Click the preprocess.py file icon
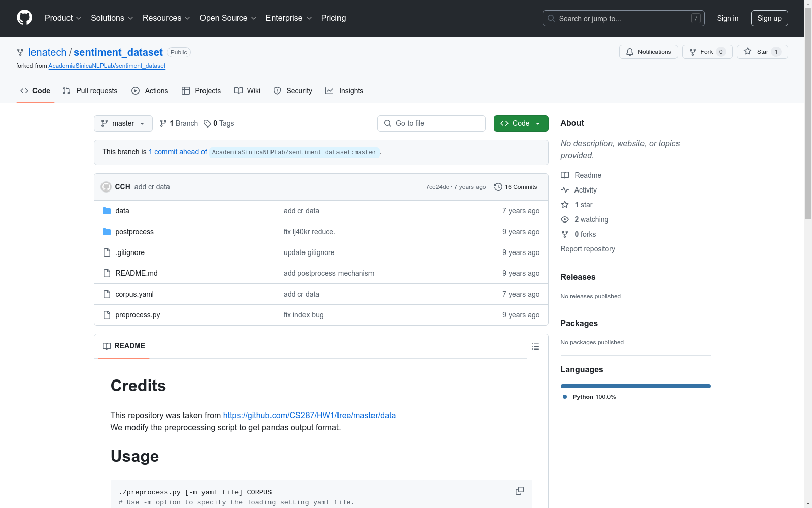The height and width of the screenshot is (508, 812). point(107,315)
